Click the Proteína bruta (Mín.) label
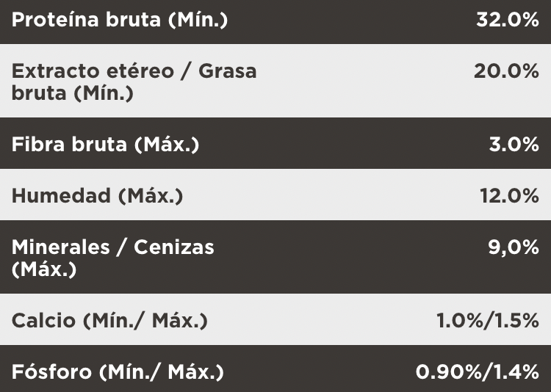 [120, 20]
